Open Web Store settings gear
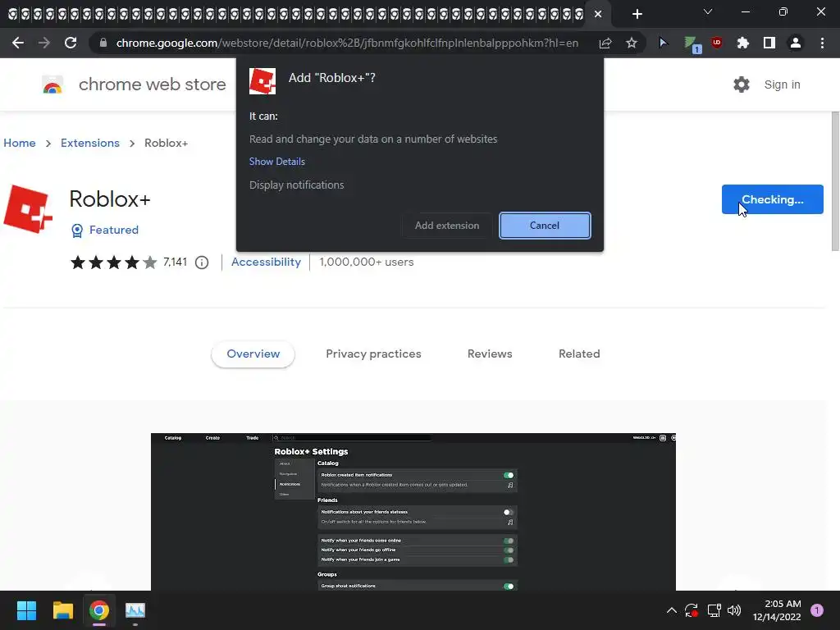The image size is (840, 630). tap(742, 84)
